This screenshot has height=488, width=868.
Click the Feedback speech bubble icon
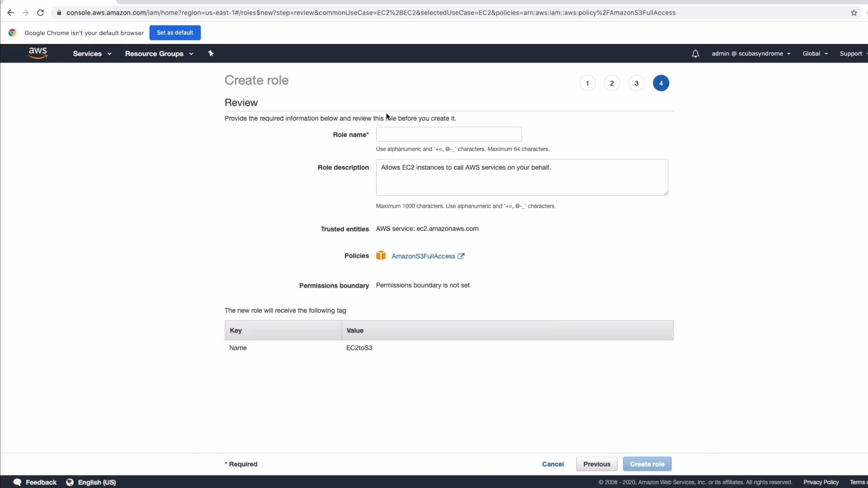pos(18,482)
